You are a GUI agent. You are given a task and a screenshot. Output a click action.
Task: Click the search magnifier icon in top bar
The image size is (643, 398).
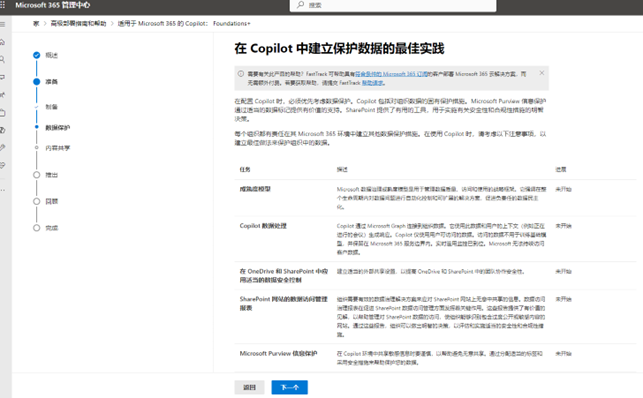(x=301, y=5)
